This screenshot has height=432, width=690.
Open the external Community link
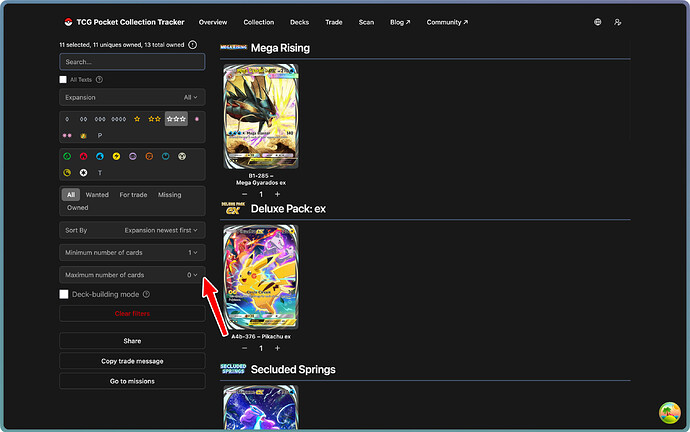[447, 22]
